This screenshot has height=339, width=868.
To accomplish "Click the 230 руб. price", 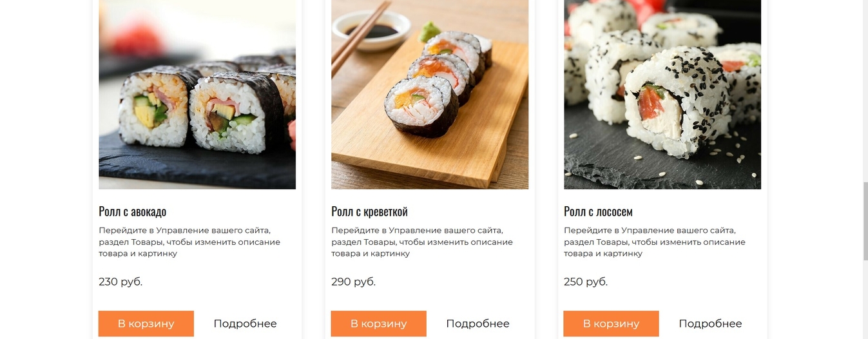I will pyautogui.click(x=121, y=282).
